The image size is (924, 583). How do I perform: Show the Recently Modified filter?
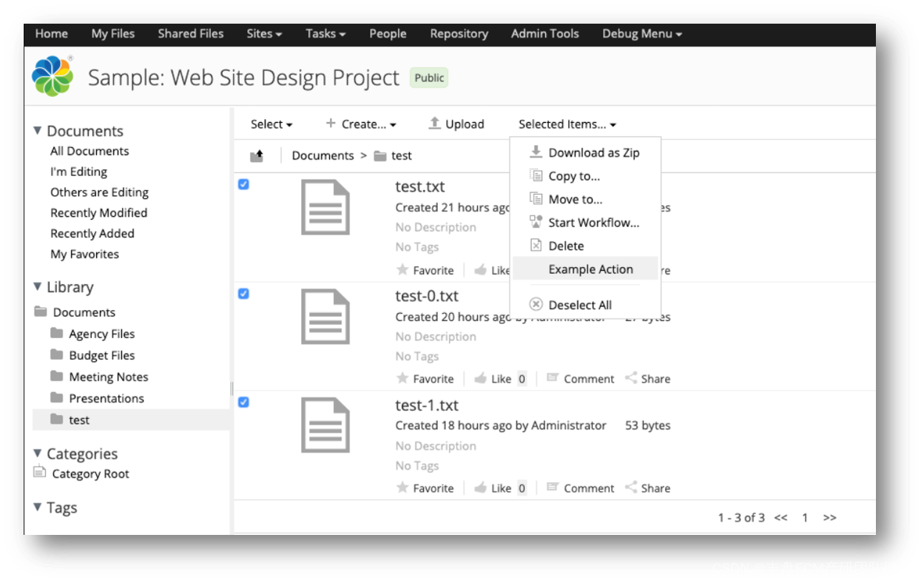click(x=98, y=212)
